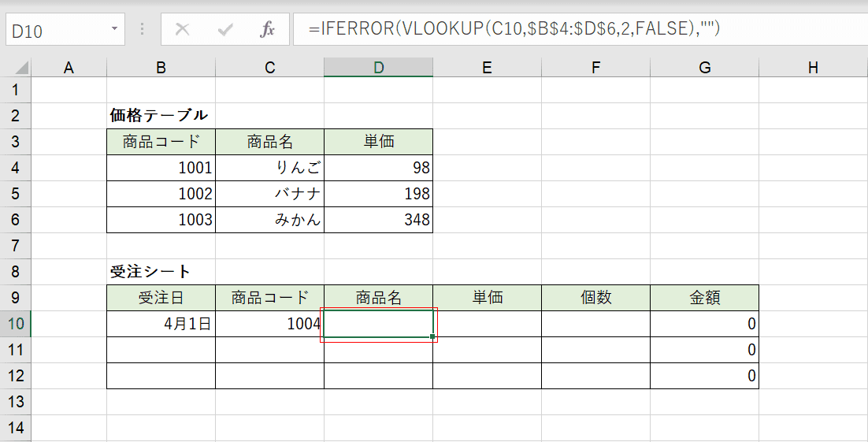Click the 個数 header cell

(x=595, y=298)
